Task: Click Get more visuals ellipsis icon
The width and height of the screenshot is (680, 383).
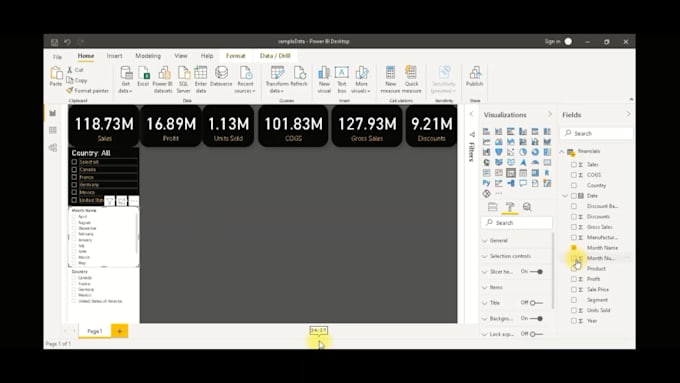Action: [499, 193]
